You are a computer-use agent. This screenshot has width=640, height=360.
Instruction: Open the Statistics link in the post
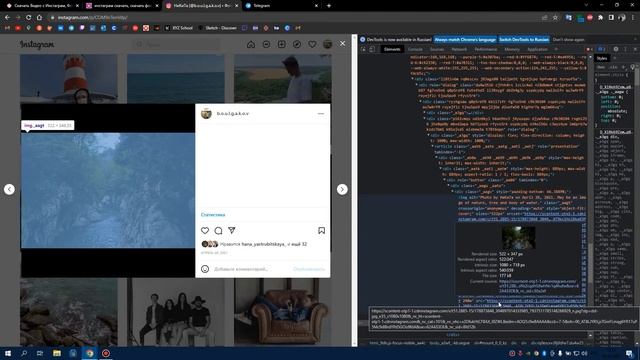click(213, 215)
